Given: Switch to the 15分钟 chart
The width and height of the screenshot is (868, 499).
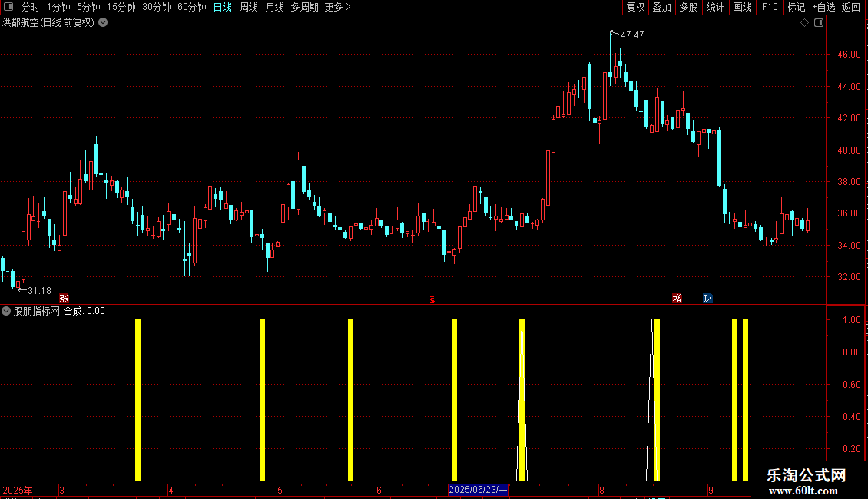Looking at the screenshot, I should coord(121,7).
